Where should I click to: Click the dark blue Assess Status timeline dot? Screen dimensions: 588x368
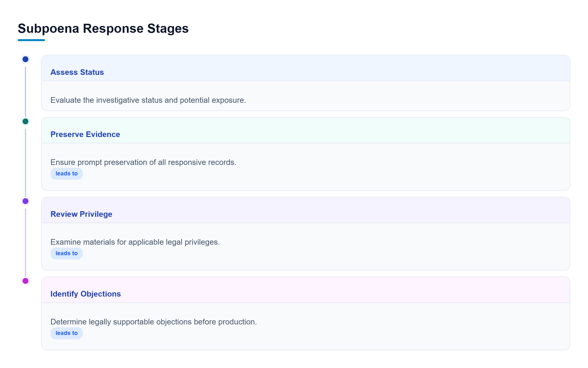[25, 59]
